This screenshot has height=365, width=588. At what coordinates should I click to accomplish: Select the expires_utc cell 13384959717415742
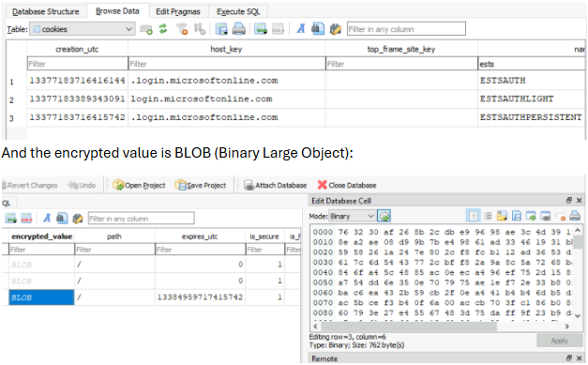[x=200, y=297]
